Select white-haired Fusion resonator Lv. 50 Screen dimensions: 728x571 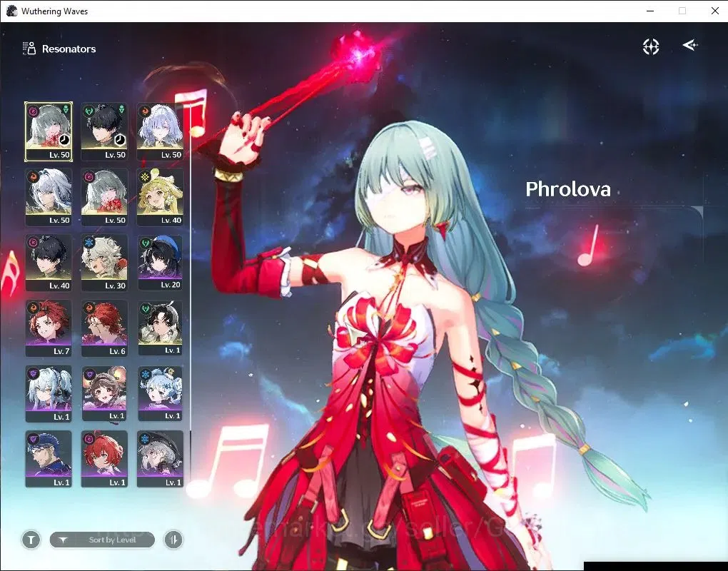tap(49, 197)
